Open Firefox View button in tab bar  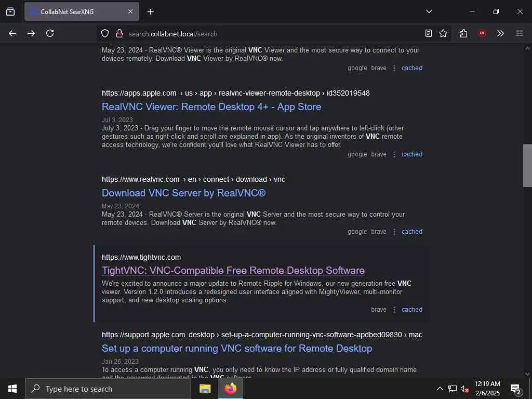pos(10,11)
